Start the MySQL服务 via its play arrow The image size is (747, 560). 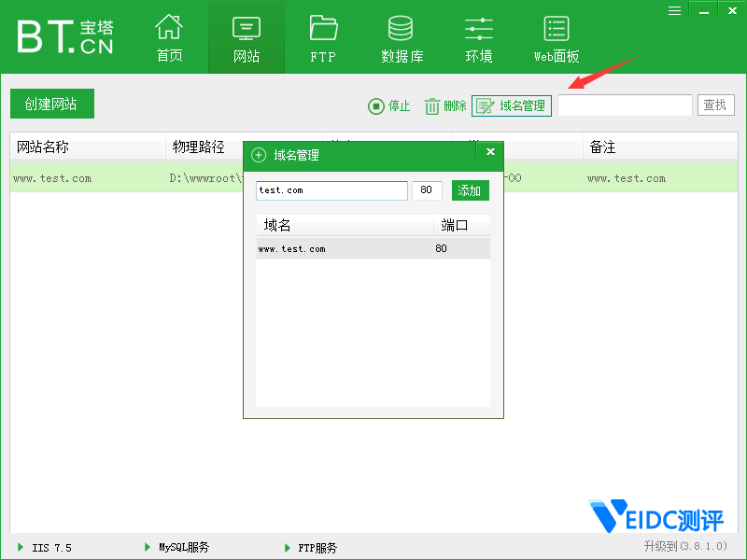tap(148, 547)
